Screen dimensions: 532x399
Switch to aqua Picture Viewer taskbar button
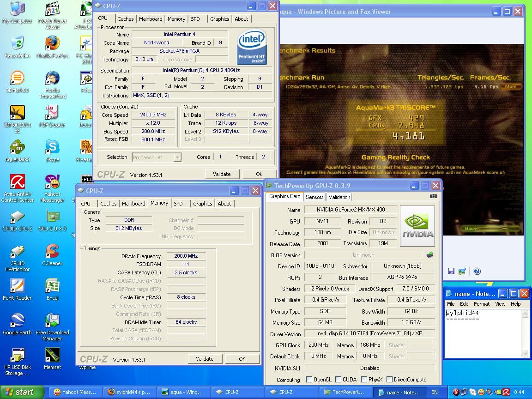coord(185,392)
